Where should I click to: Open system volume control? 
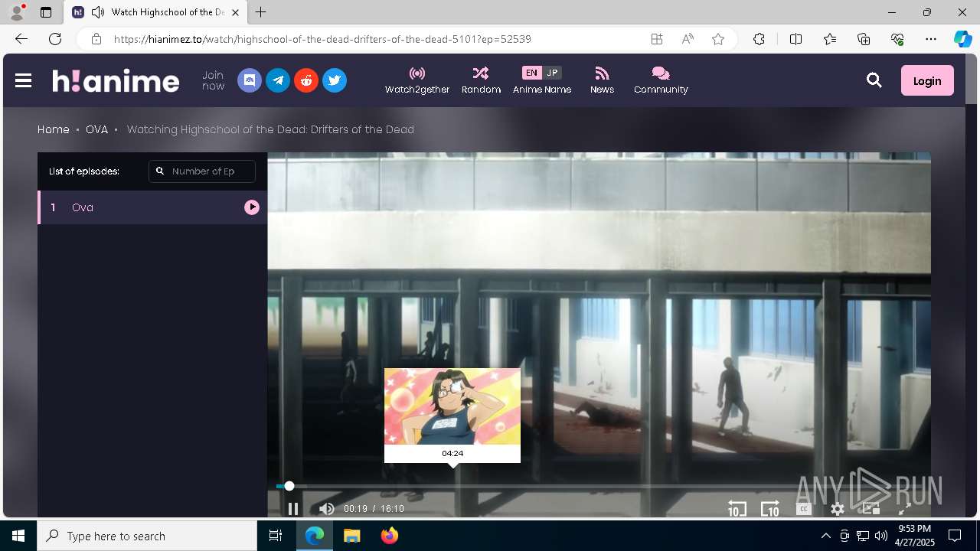pyautogui.click(x=881, y=536)
